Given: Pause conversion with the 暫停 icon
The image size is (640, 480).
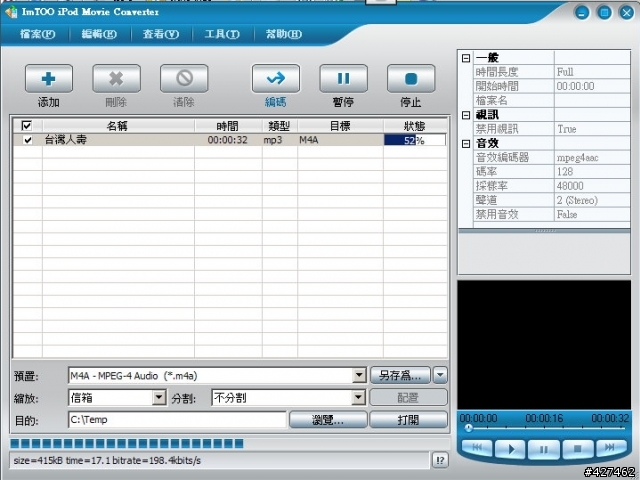Looking at the screenshot, I should (x=343, y=78).
